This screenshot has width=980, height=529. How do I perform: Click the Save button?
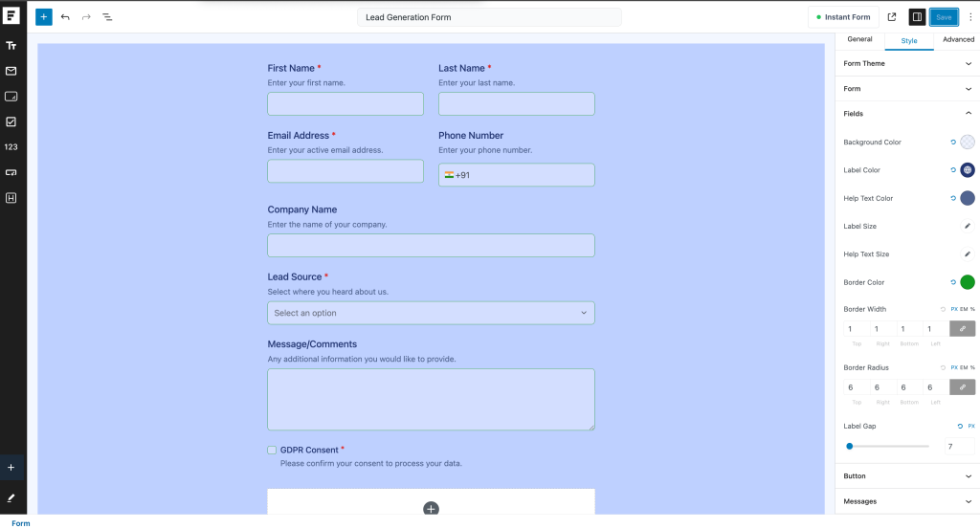[x=944, y=17]
